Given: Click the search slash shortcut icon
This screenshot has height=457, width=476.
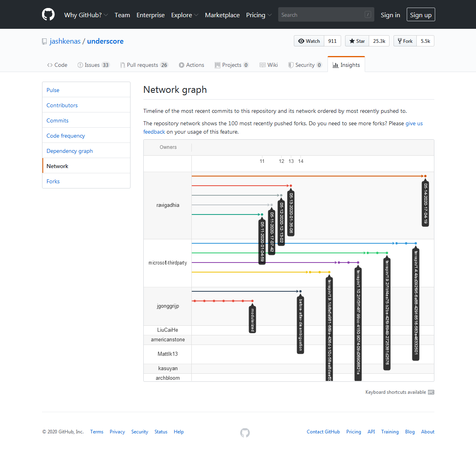Looking at the screenshot, I should [368, 14].
